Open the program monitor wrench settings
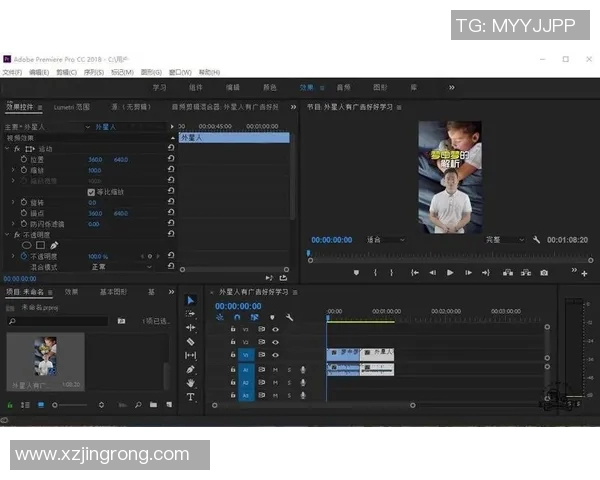The width and height of the screenshot is (600, 480). point(537,240)
